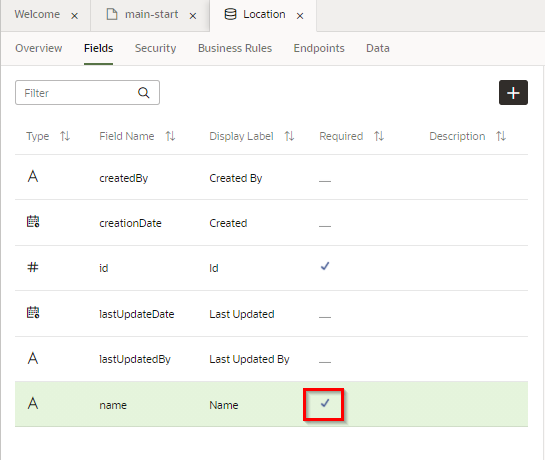Switch to the main-start editor tab
The image size is (545, 460).
pyautogui.click(x=151, y=14)
